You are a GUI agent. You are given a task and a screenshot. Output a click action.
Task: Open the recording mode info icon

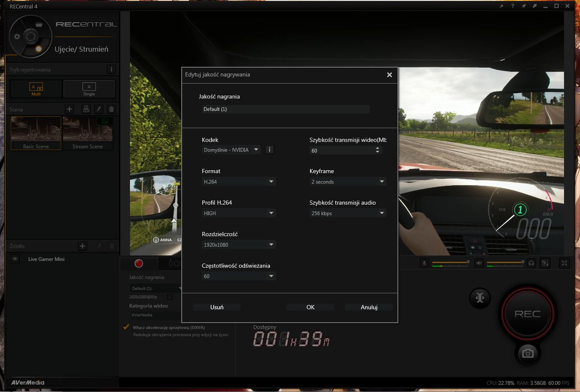pyautogui.click(x=111, y=69)
